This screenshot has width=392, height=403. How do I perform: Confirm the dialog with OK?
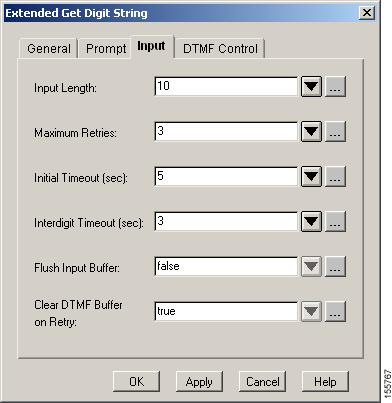[136, 381]
